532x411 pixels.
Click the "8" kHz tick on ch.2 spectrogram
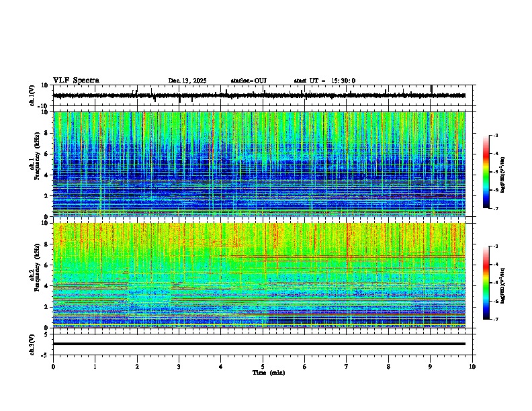pos(47,244)
